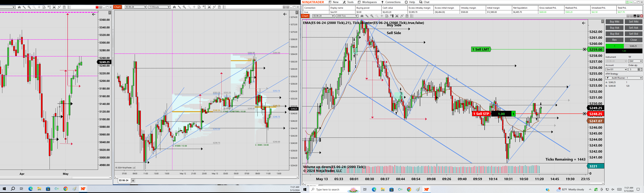Select drawing tools pencil in 2000 Tick chart toolbar

[367, 16]
